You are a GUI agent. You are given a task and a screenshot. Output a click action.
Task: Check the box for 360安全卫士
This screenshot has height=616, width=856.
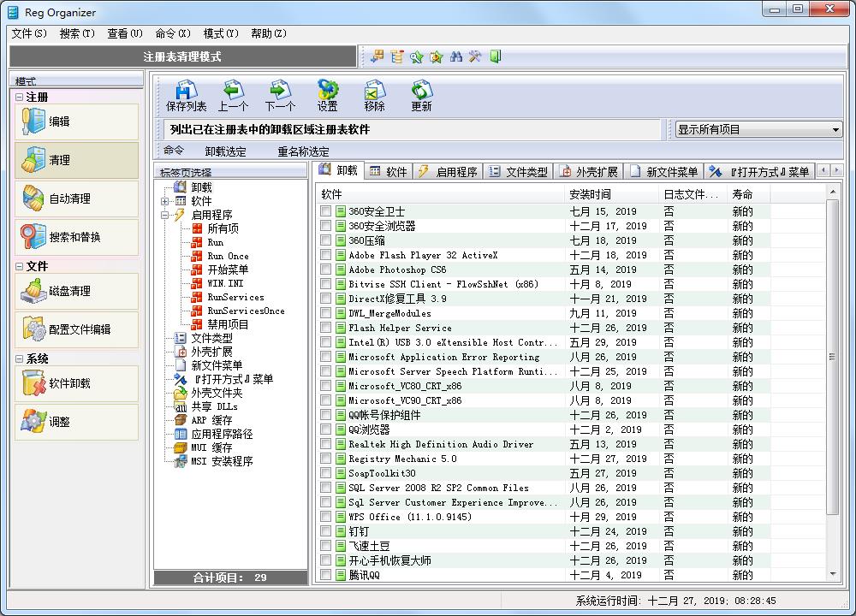click(x=326, y=212)
